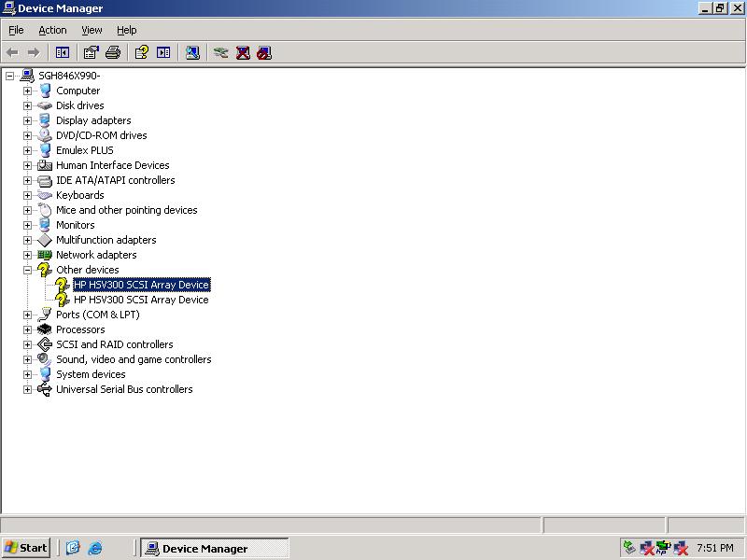Select the Monitors label

click(76, 225)
